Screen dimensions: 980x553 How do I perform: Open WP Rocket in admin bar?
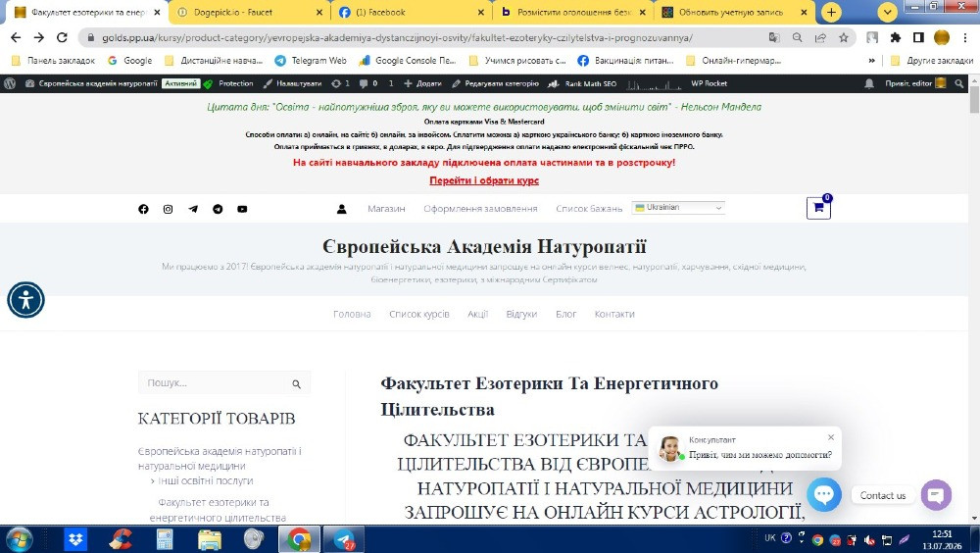[x=709, y=83]
